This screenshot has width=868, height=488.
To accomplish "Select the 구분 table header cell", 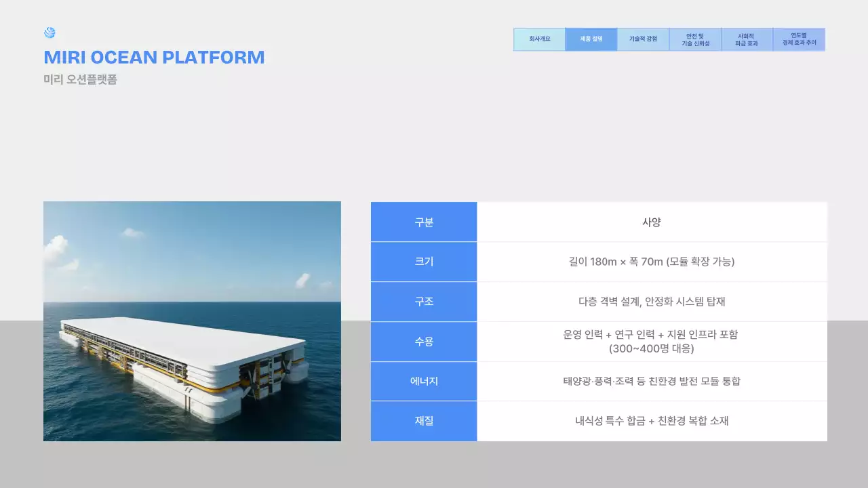I will [x=423, y=221].
